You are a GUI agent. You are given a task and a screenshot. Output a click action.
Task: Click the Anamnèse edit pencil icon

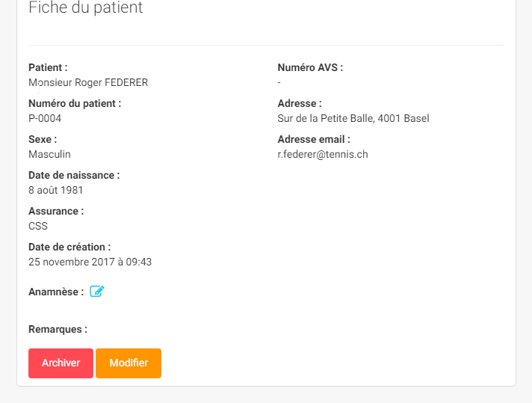(97, 292)
